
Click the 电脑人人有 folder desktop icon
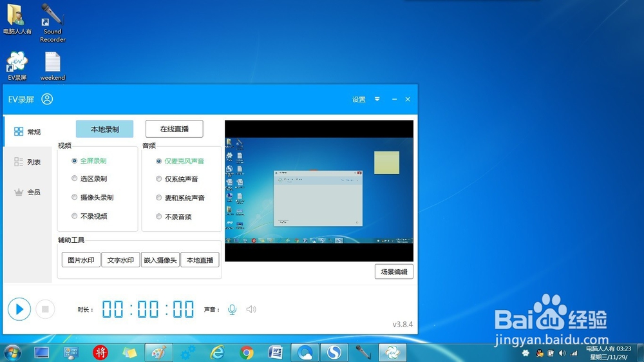(x=17, y=19)
